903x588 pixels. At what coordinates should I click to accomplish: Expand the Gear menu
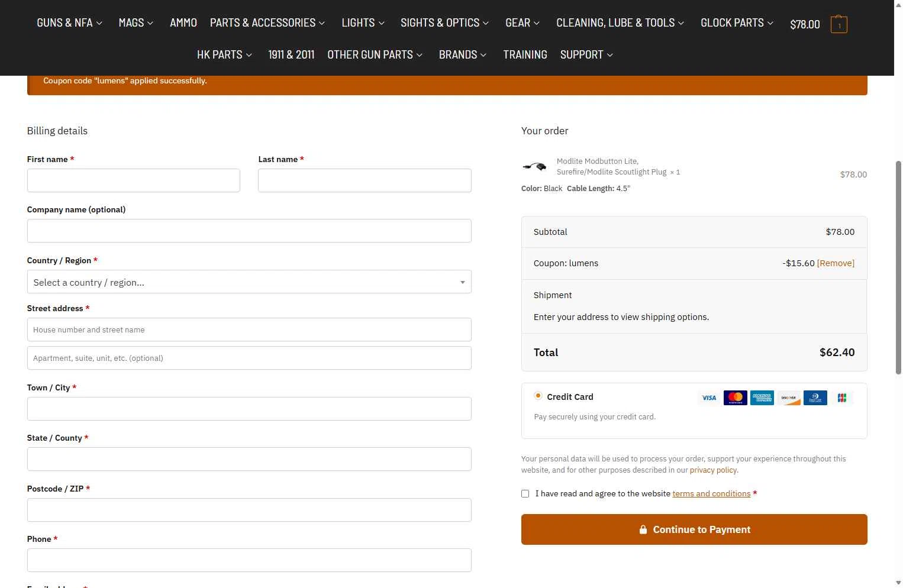(x=523, y=23)
